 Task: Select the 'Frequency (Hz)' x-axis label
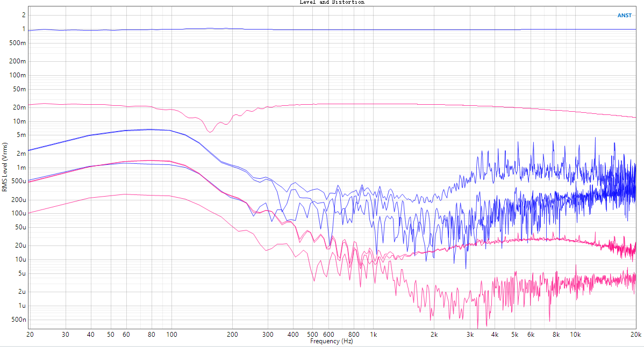[x=332, y=341]
